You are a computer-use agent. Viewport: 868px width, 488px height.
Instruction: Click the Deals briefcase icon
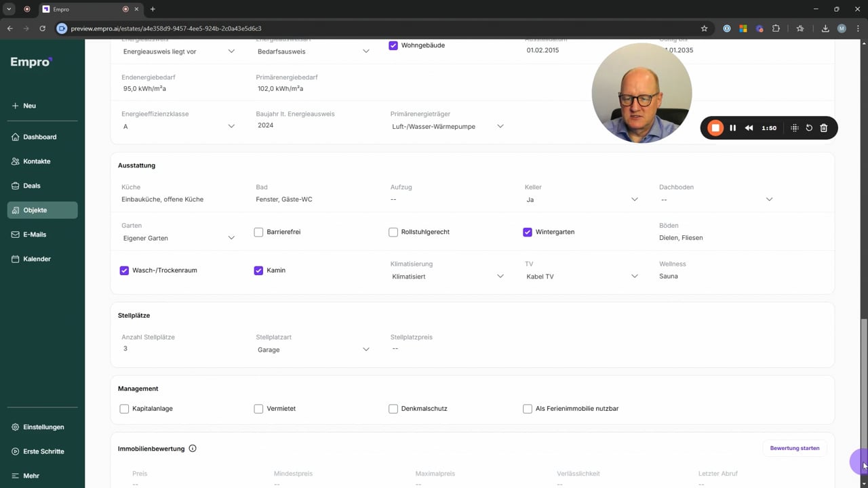(x=16, y=186)
